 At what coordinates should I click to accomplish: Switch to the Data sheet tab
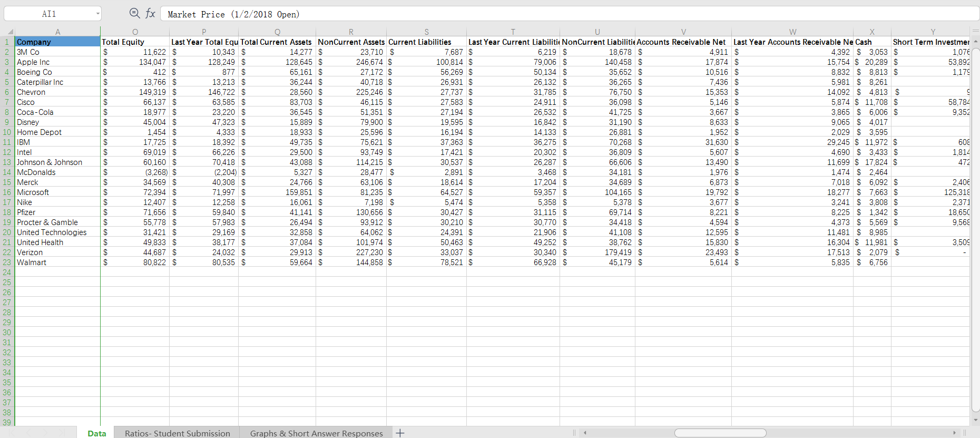pyautogui.click(x=97, y=433)
